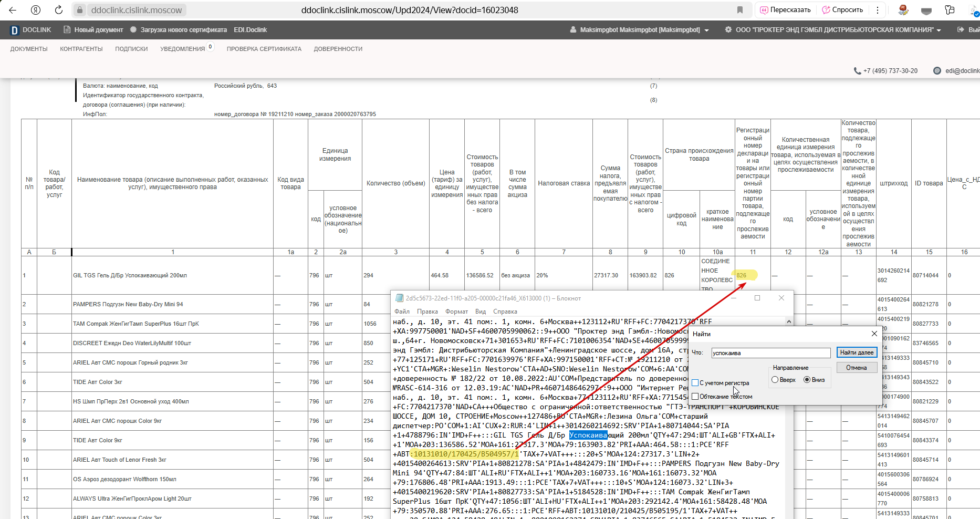Click the Загрузка нового сертификата gear icon
980x519 pixels.
133,30
